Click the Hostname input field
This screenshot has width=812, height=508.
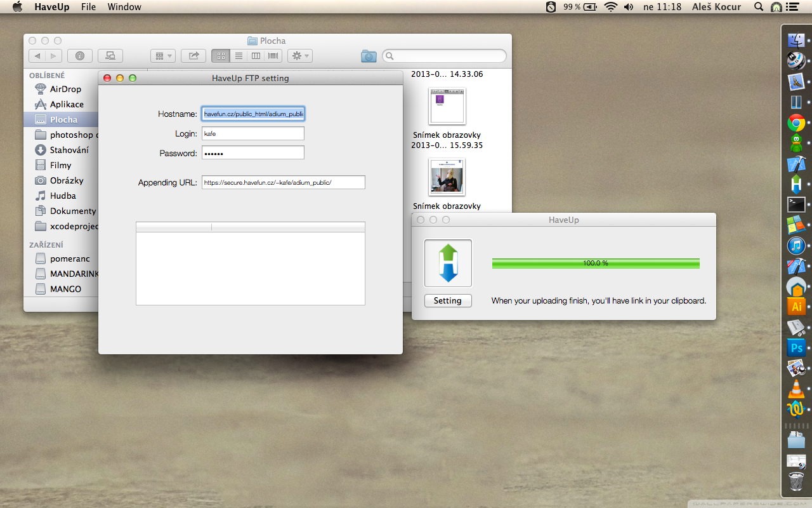(253, 114)
